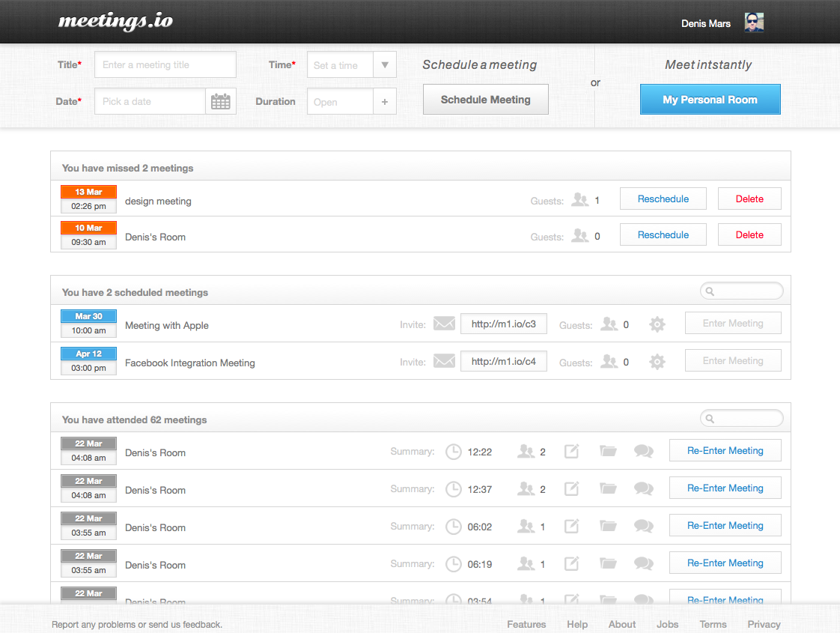Click the Set a time field
Viewport: 840px width, 633px height.
pos(339,65)
